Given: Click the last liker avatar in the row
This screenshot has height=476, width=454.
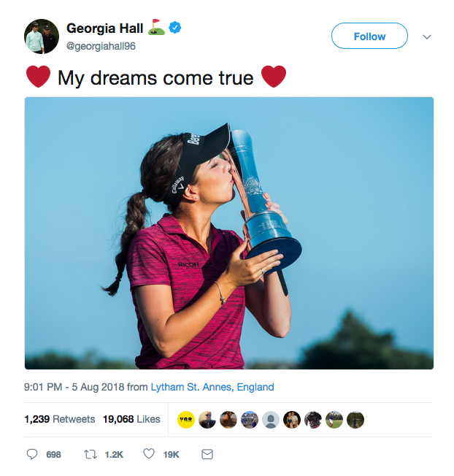Looking at the screenshot, I should (x=355, y=420).
